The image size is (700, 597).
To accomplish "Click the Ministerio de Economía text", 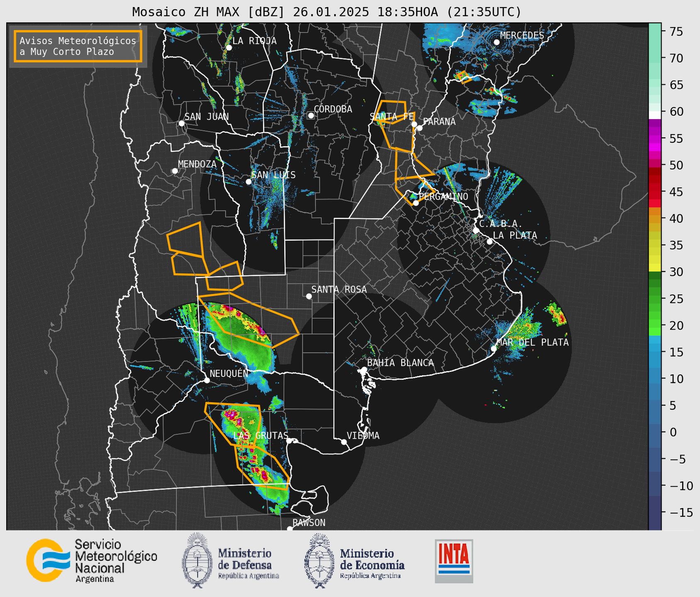I will click(x=372, y=564).
